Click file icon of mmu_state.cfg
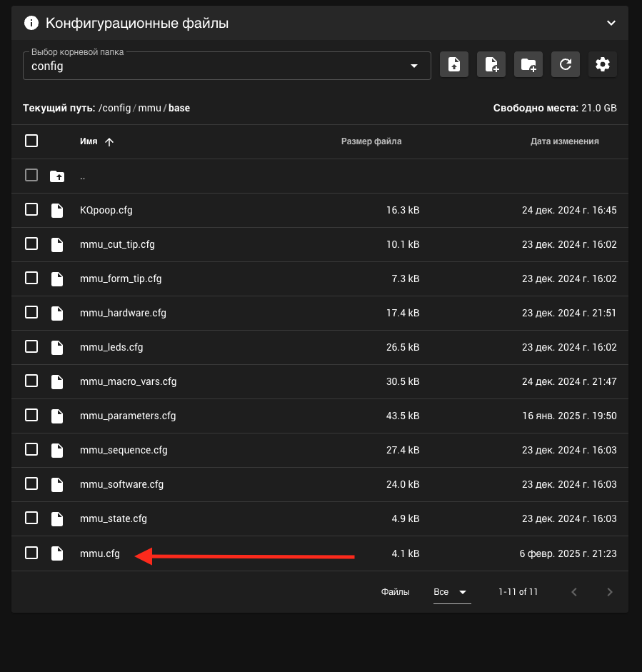This screenshot has height=672, width=642. click(57, 519)
